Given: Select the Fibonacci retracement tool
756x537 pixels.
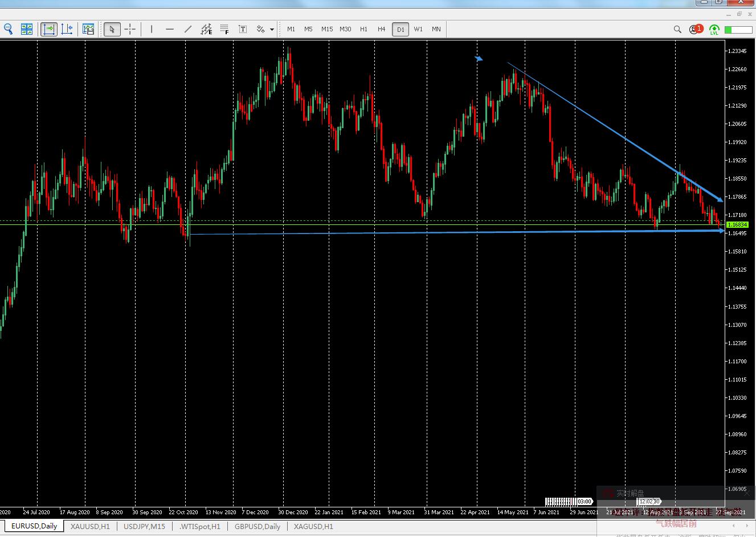Looking at the screenshot, I should [x=224, y=29].
